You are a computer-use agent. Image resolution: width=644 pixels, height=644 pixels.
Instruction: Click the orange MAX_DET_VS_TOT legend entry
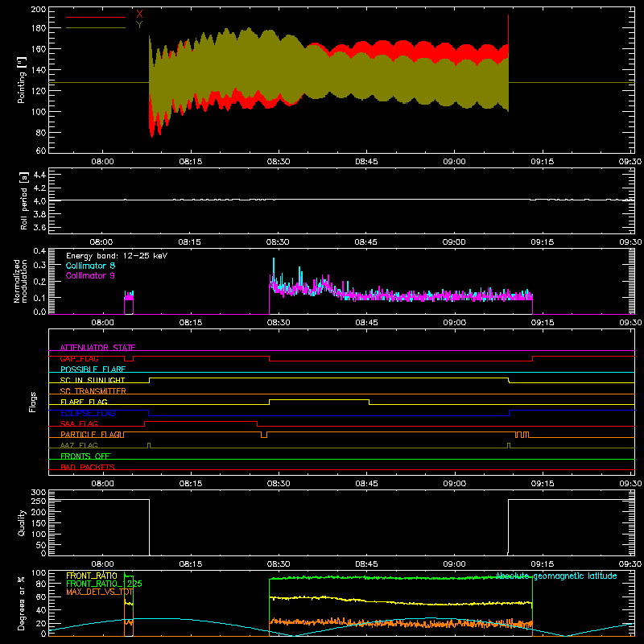99,592
